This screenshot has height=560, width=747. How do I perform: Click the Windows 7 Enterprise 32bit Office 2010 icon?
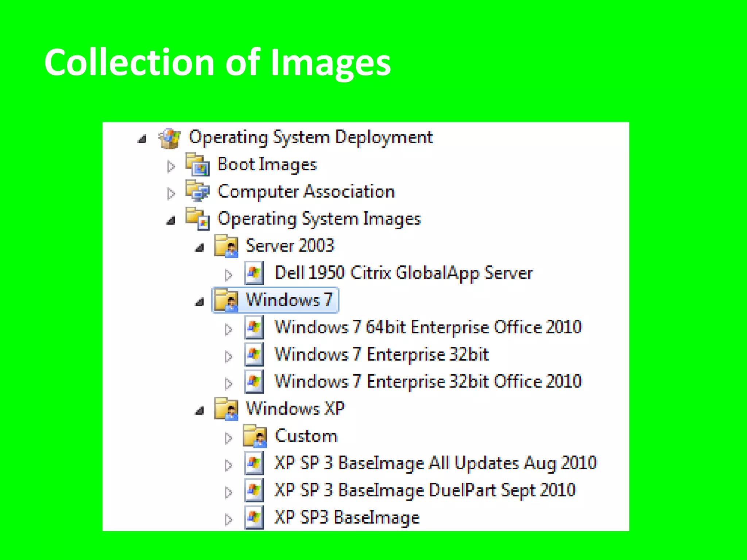click(254, 382)
